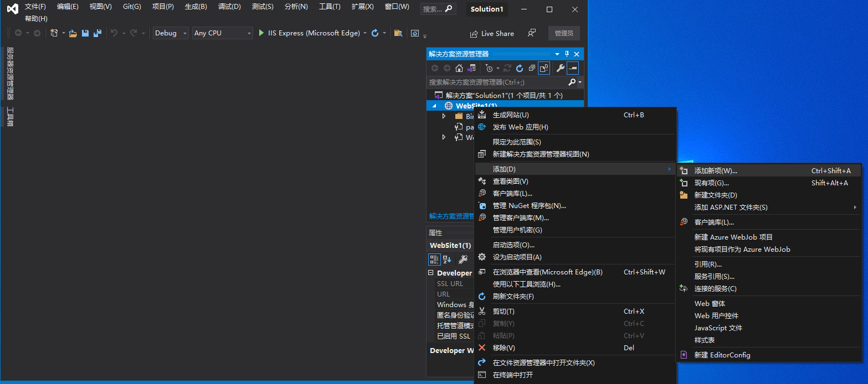This screenshot has height=384, width=868.
Task: Open the Debug configuration dropdown
Action: [x=171, y=33]
